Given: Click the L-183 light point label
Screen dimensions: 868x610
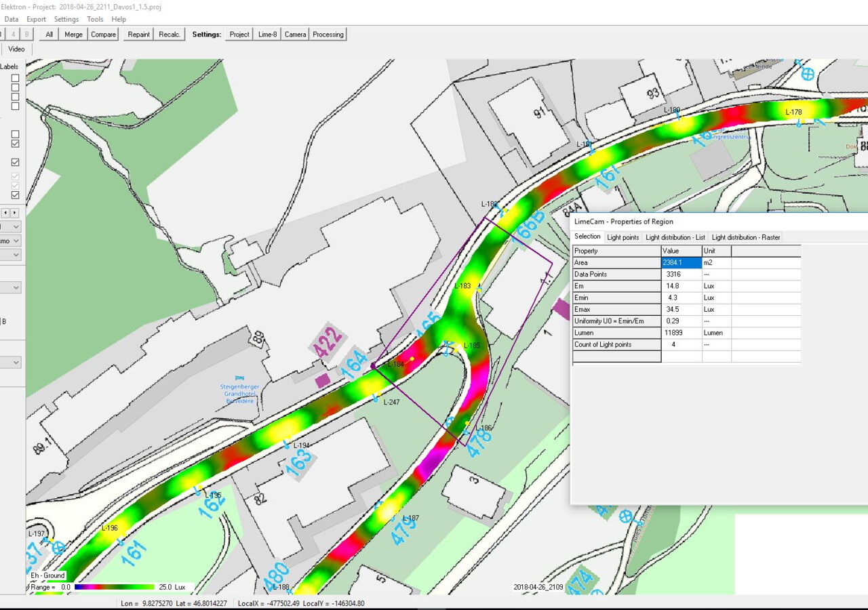Looking at the screenshot, I should [462, 286].
